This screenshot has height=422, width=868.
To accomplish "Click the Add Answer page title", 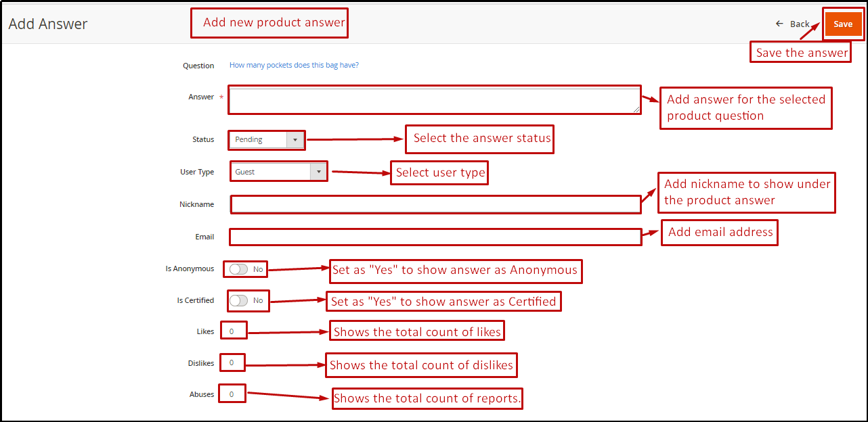I will tap(47, 23).
